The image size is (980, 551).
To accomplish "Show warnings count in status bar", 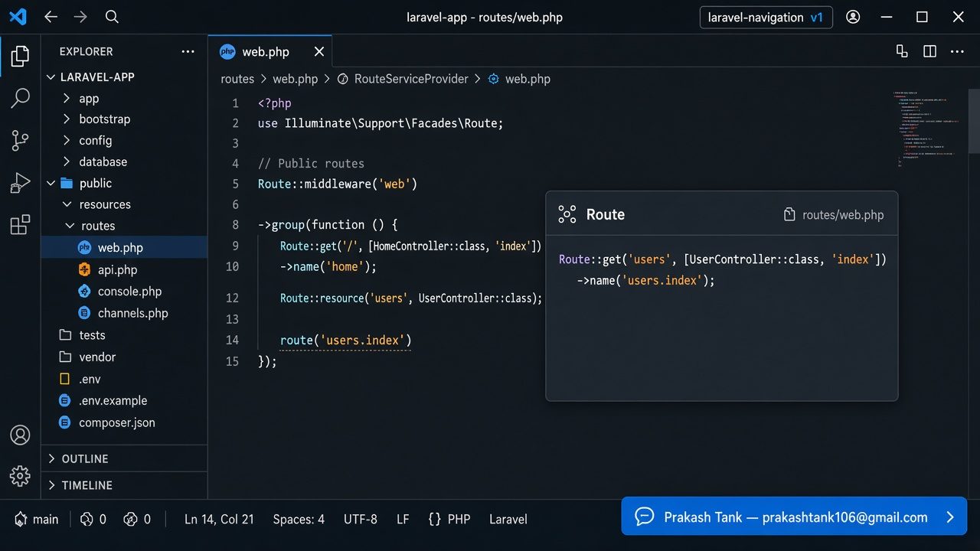I will (137, 519).
